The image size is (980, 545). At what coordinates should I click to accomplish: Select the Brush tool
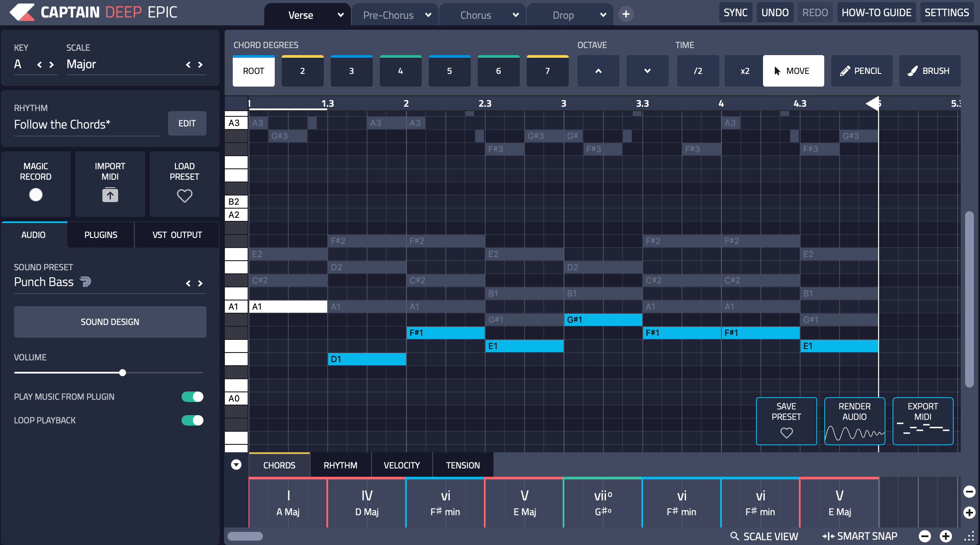(x=930, y=70)
